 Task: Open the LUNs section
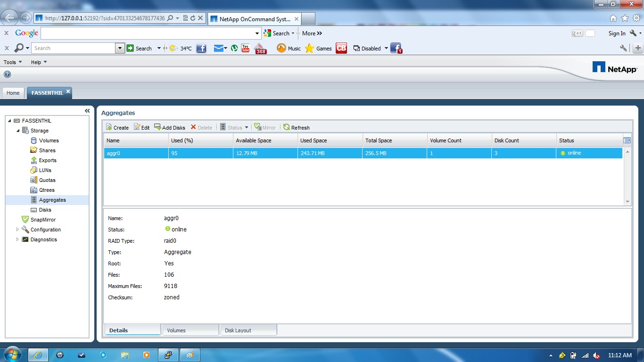tap(46, 170)
